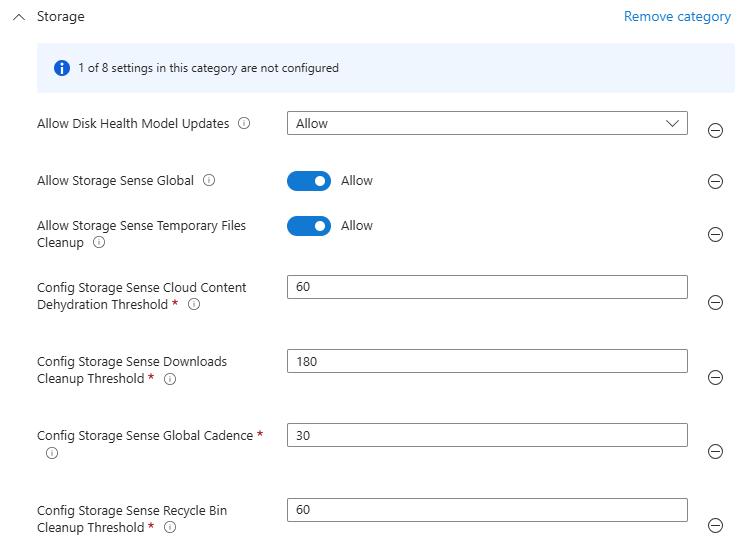Toggle Allow Storage Sense Temporary Files Cleanup switch
The height and width of the screenshot is (558, 747).
tap(309, 226)
